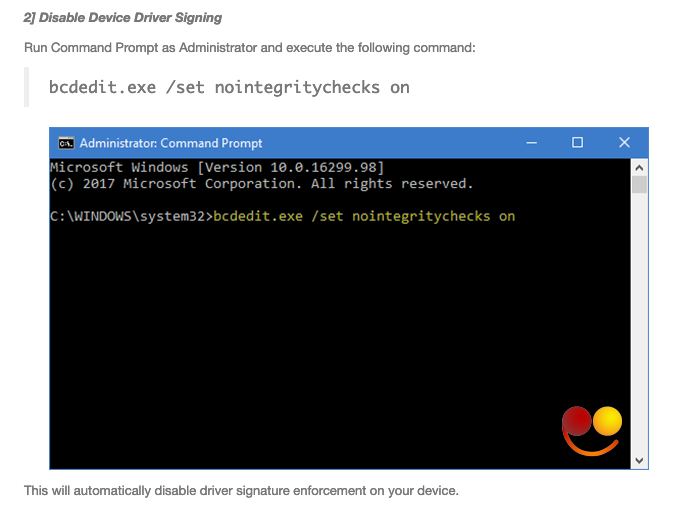Click the Command Prompt scrollbar thumb
This screenshot has height=507, width=685.
[639, 184]
